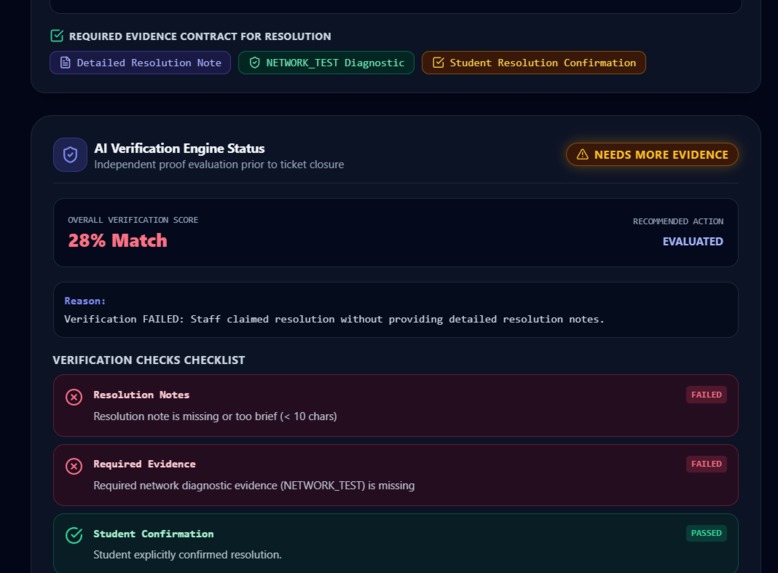Click the PASSED badge on Student Confirmation row
This screenshot has width=778, height=573.
(706, 533)
